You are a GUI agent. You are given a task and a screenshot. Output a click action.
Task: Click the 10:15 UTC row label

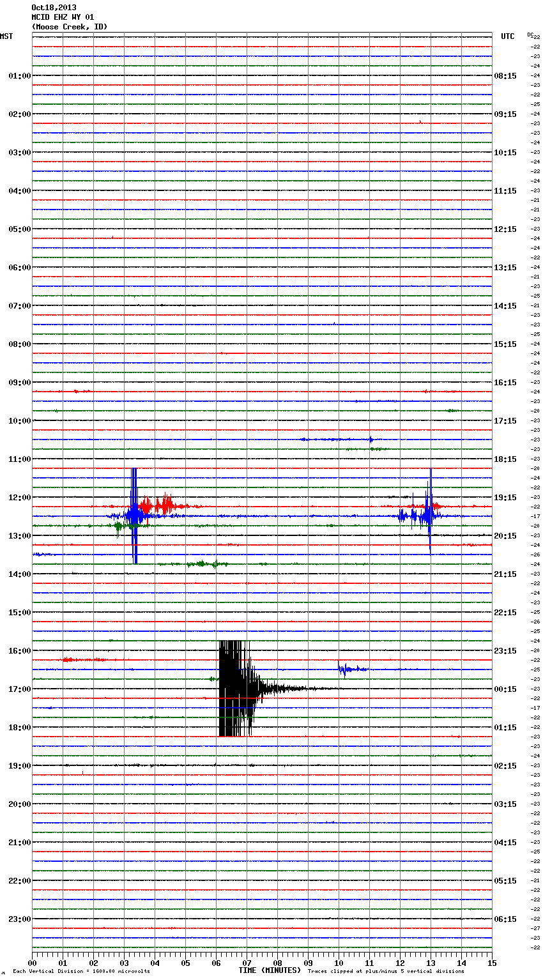point(505,153)
